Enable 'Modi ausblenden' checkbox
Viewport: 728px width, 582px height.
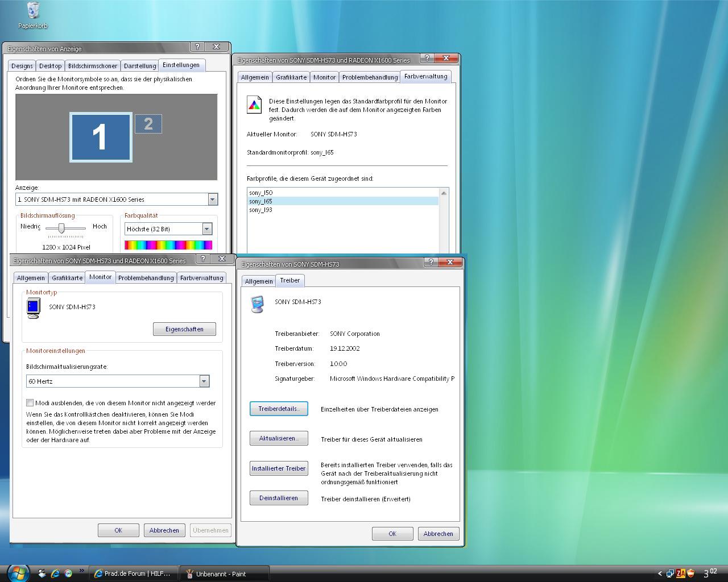30,402
